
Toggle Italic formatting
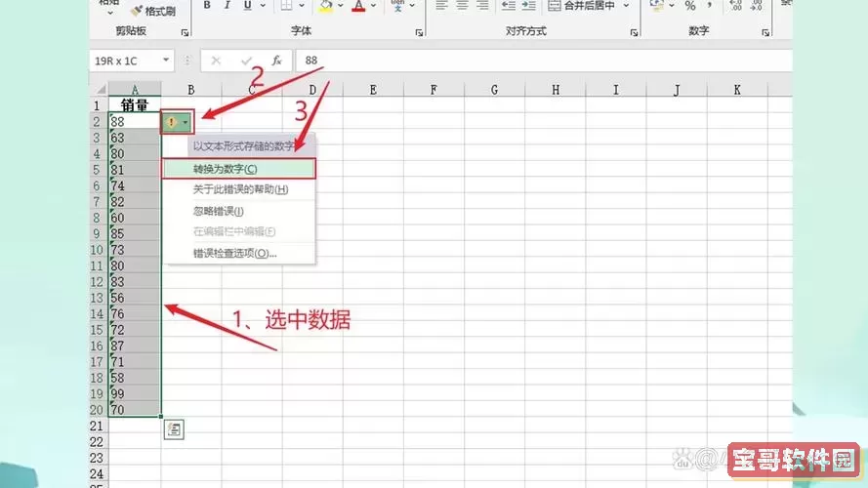tap(227, 5)
